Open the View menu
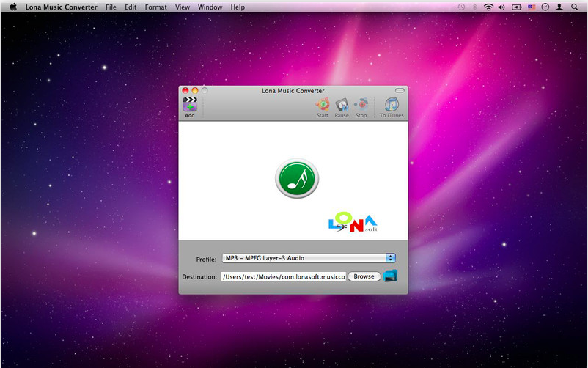 point(183,7)
